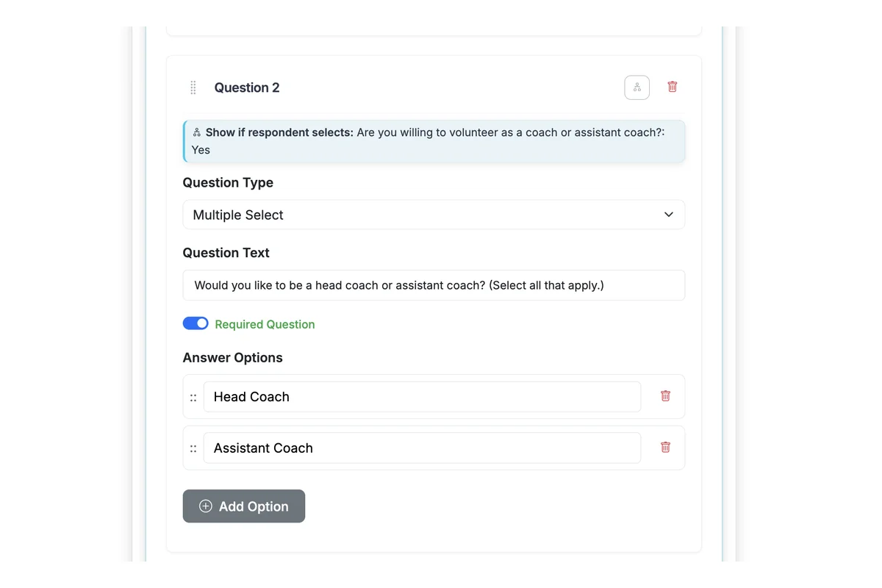Remove the Assistant Coach option via trash icon
This screenshot has width=882, height=588.
[x=665, y=447]
